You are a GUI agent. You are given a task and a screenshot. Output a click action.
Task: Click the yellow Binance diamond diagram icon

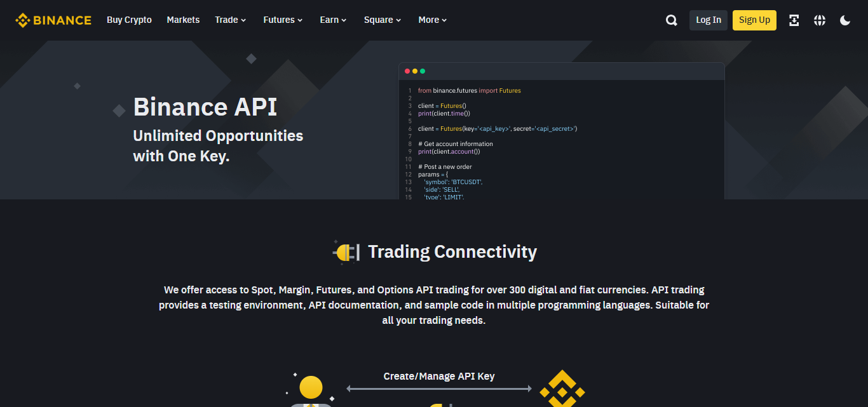[562, 389]
